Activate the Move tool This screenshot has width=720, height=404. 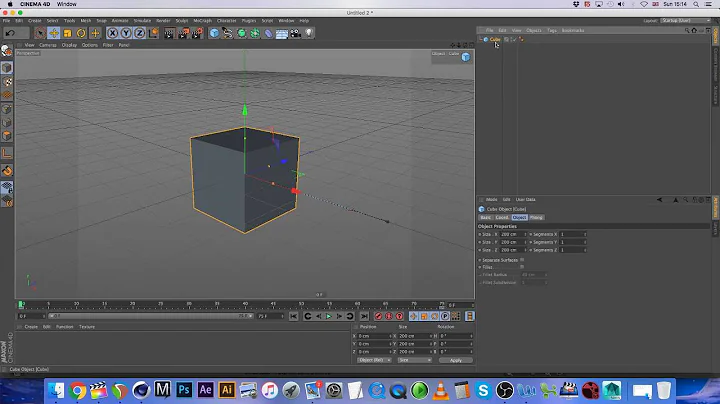tap(54, 33)
